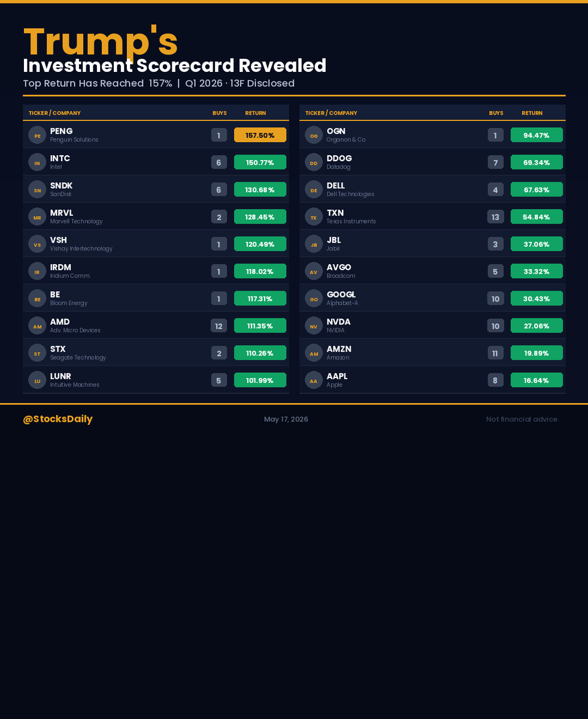Click the AA avatar icon for Apple
The height and width of the screenshot is (719, 588).
click(x=314, y=380)
